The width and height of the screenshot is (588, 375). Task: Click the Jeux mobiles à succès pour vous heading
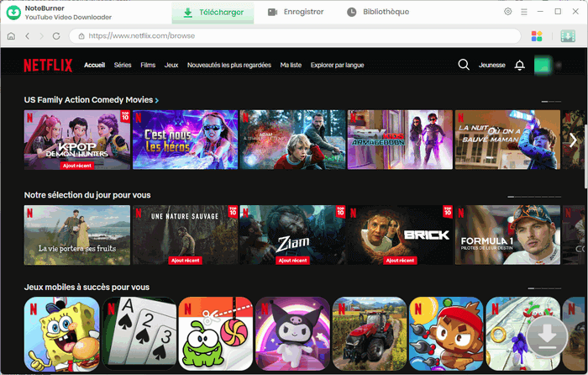(x=87, y=288)
